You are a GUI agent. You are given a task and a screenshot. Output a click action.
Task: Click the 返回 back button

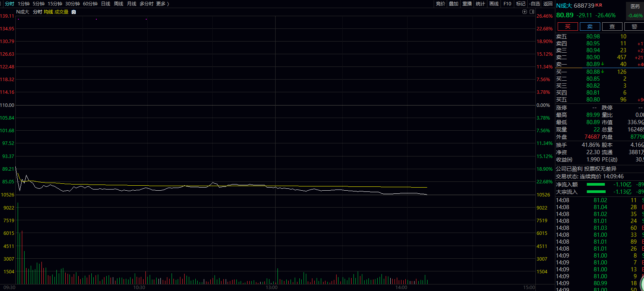(x=548, y=3)
